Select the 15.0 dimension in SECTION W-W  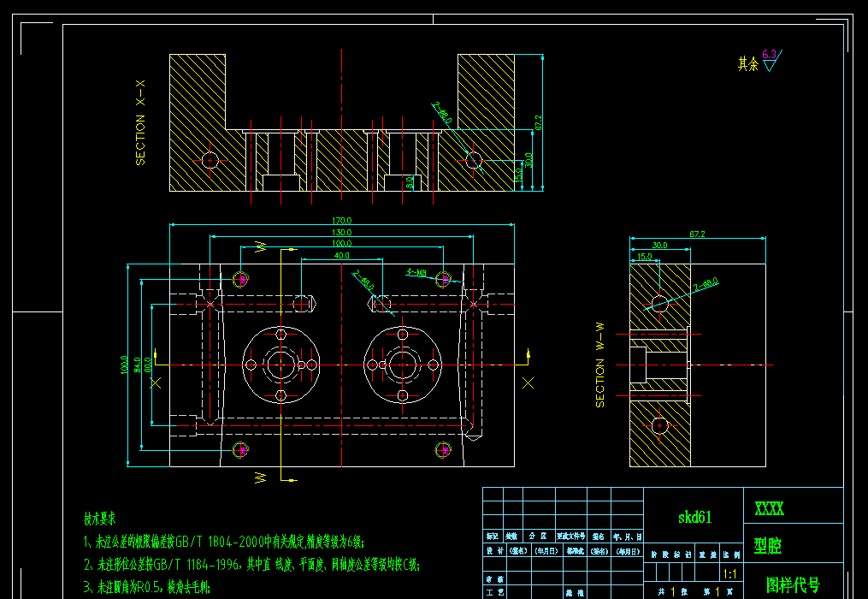pyautogui.click(x=645, y=257)
